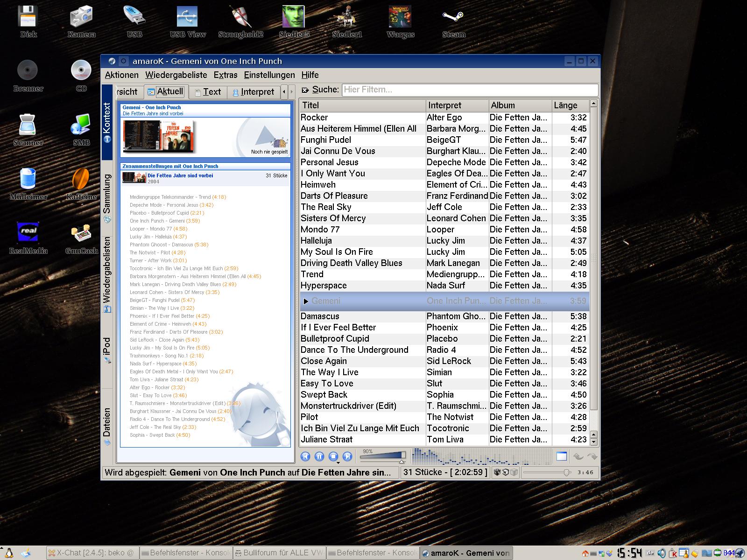This screenshot has height=560, width=747.
Task: Select playlist row Juliane Straat
Action: (x=444, y=440)
